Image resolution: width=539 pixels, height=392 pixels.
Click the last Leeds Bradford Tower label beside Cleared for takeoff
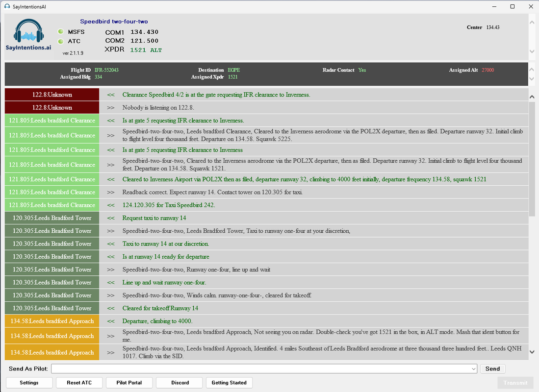pyautogui.click(x=52, y=308)
